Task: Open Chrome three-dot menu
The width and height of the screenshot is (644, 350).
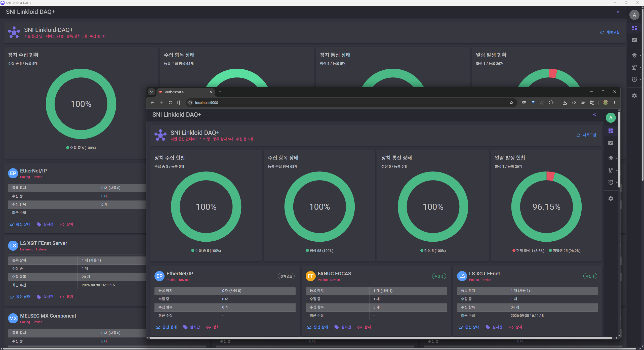Action: tap(614, 103)
